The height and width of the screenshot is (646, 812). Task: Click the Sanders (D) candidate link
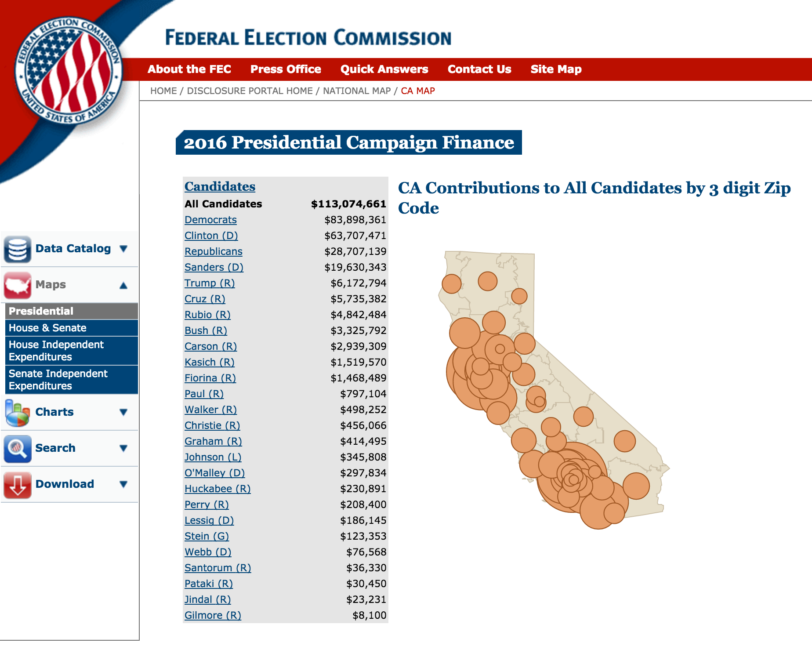coord(214,268)
